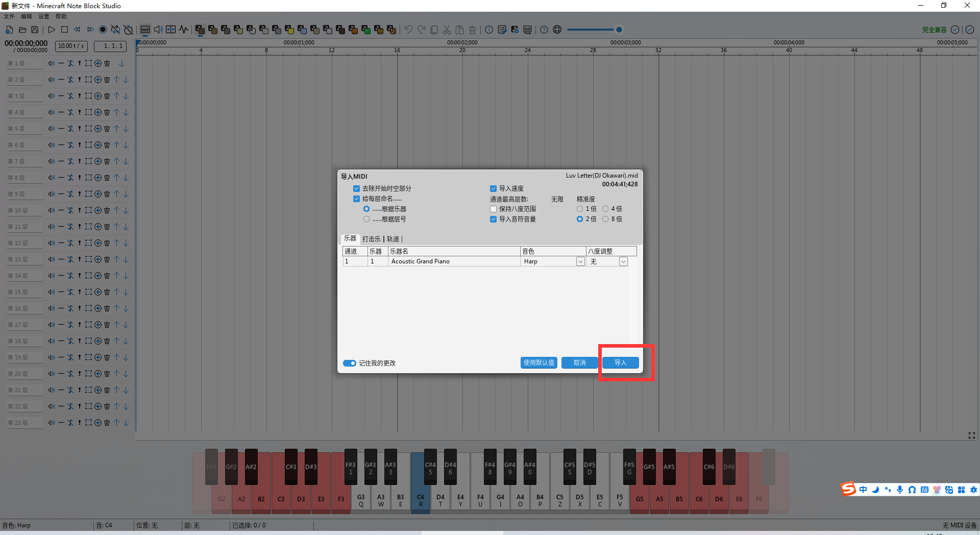The height and width of the screenshot is (535, 980).
Task: Click the 取消 cancel button
Action: (x=579, y=362)
